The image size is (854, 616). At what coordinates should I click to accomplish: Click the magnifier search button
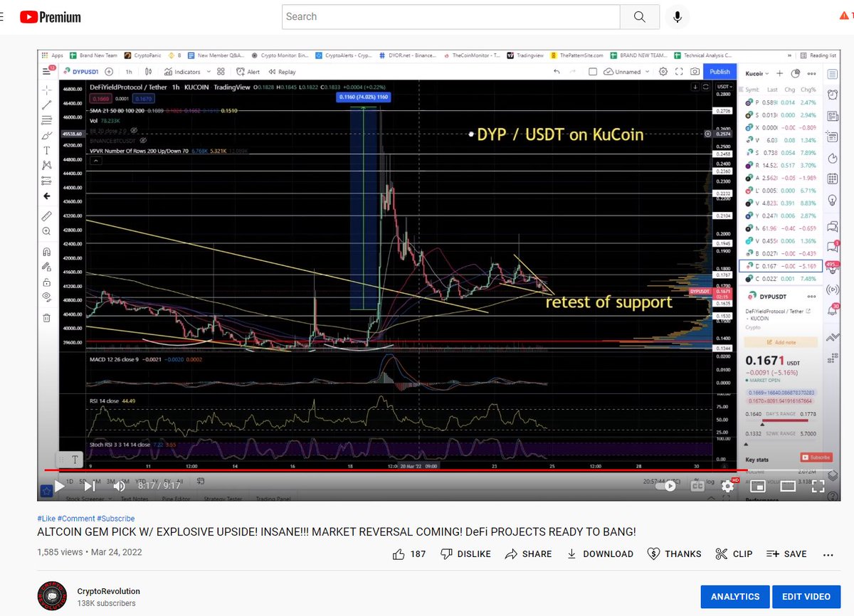click(639, 16)
